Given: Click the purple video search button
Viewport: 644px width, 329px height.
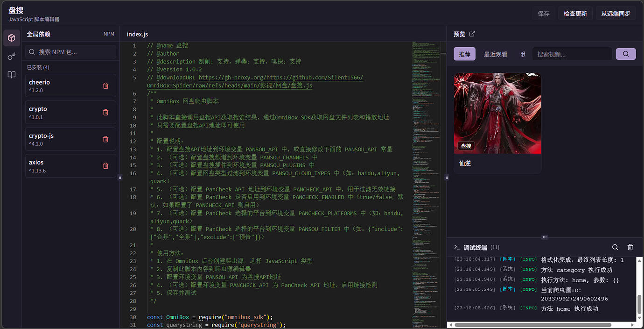Looking at the screenshot, I should coord(626,54).
